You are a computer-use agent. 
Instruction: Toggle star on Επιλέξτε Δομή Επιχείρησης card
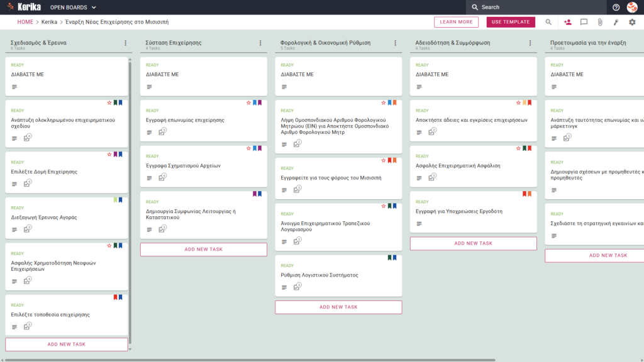click(109, 155)
